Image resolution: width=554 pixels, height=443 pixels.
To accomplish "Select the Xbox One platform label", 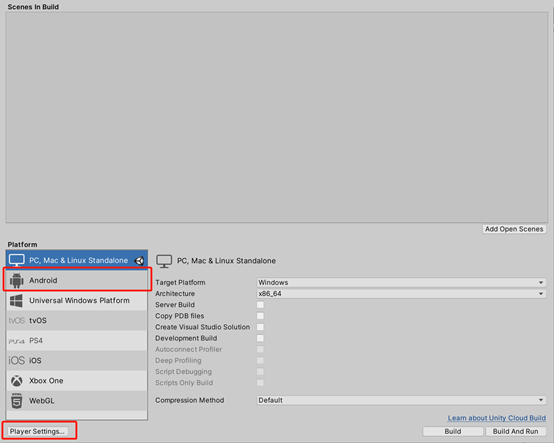I will (46, 381).
